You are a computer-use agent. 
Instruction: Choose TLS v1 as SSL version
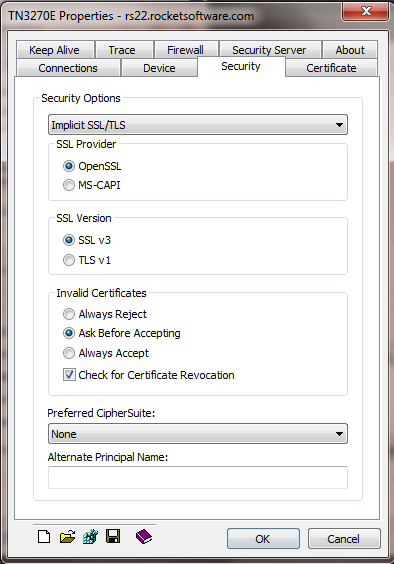click(87, 260)
